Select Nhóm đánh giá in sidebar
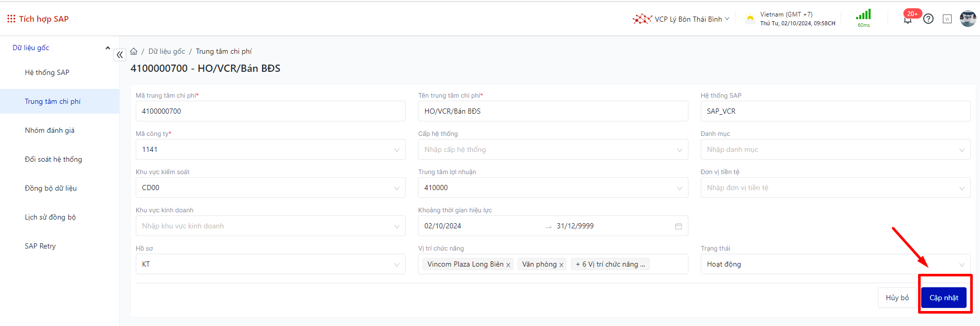Screen dimensions: 980x326 click(x=50, y=130)
